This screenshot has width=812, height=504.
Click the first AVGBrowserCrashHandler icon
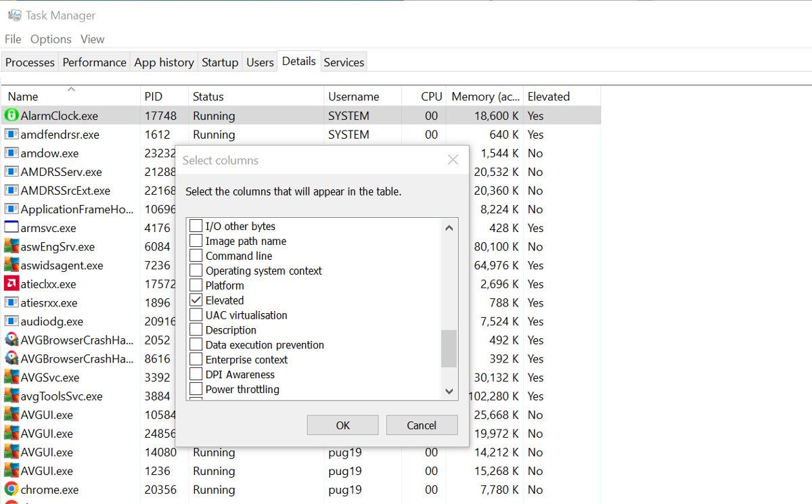[12, 340]
